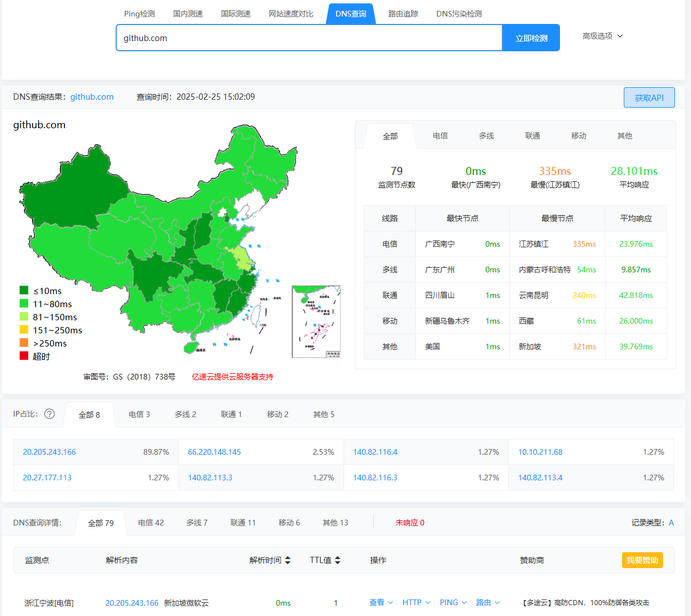This screenshot has height=616, width=691.
Task: Click the 获取API button
Action: [649, 97]
